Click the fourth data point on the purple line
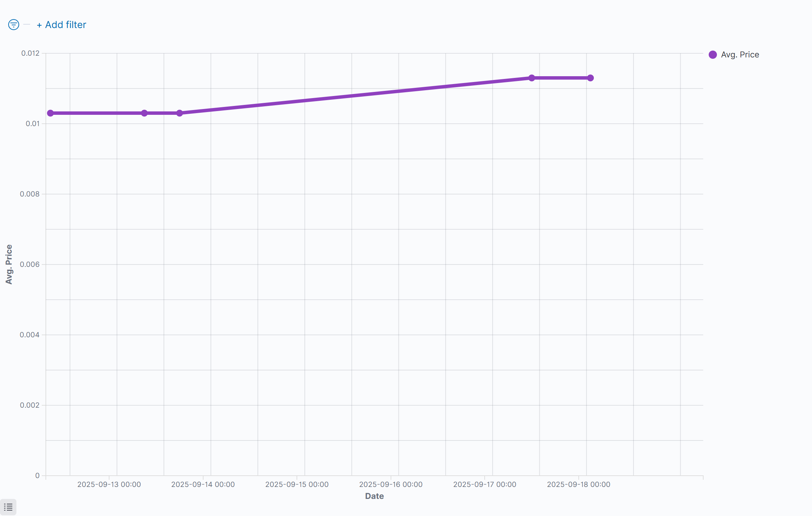The image size is (812, 516). click(532, 78)
